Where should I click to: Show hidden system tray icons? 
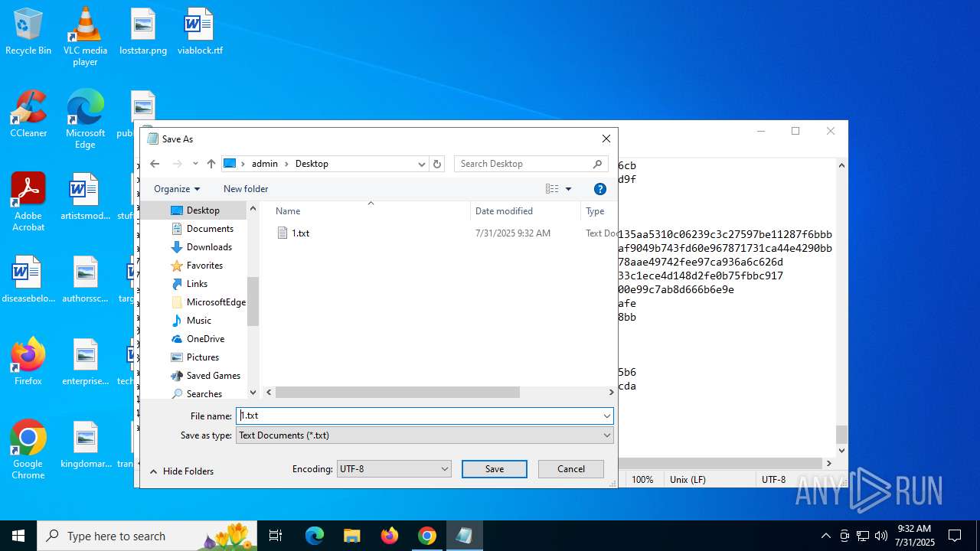coord(825,536)
